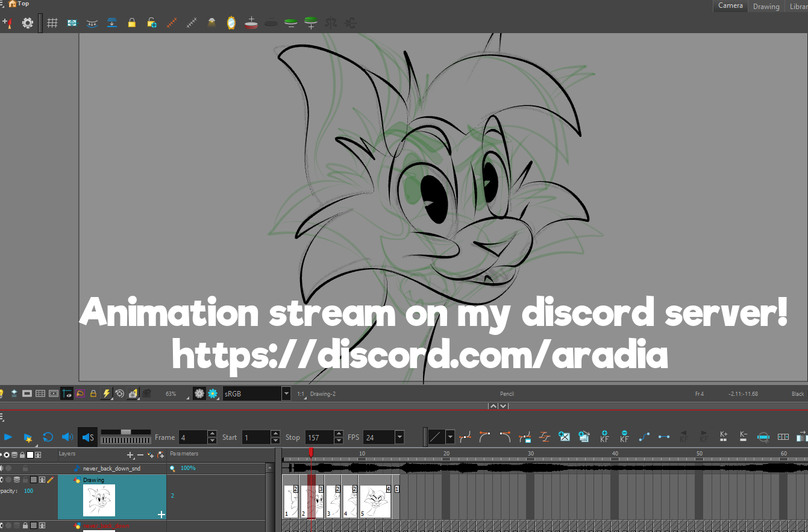Click the green disc with plus icon

point(311,23)
